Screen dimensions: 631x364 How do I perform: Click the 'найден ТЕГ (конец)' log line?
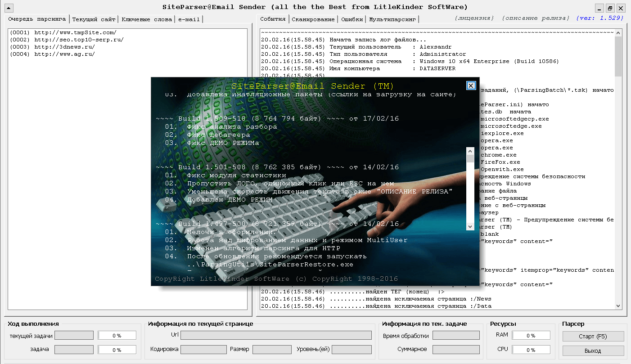pos(352,292)
